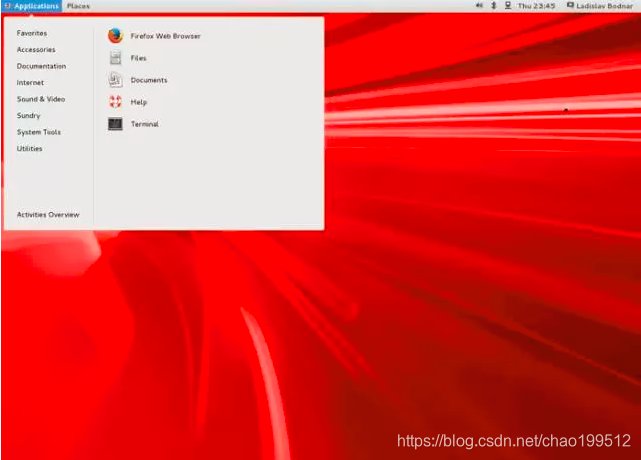Select the Internet category
Viewport: 641px width, 460px height.
pyautogui.click(x=30, y=83)
